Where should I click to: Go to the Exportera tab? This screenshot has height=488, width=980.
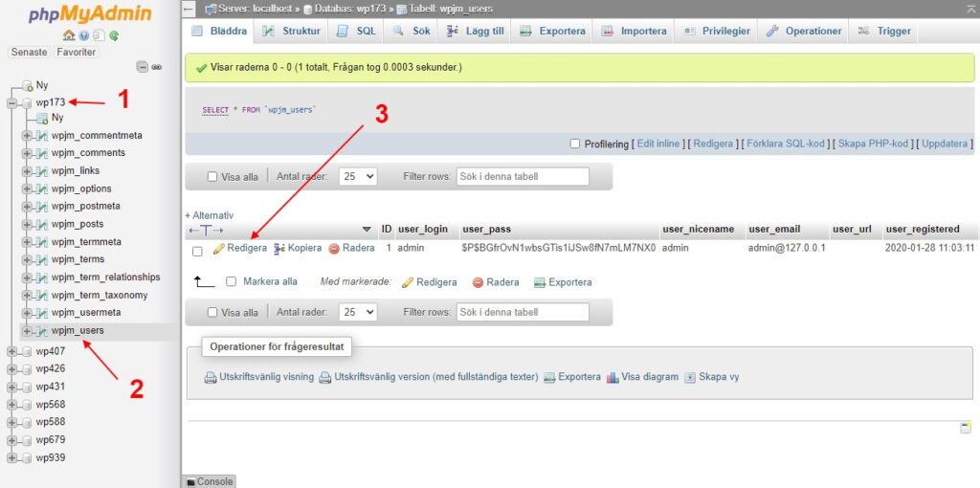552,32
